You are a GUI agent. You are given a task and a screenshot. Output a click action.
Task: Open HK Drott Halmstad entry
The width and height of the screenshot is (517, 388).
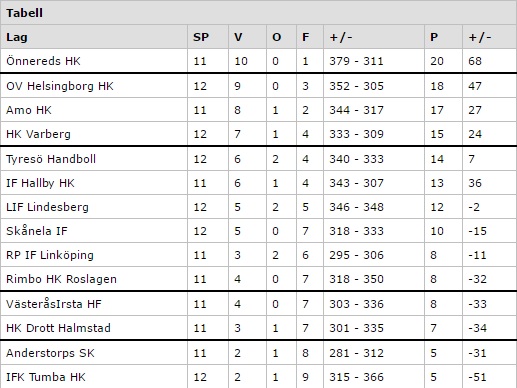pyautogui.click(x=58, y=328)
